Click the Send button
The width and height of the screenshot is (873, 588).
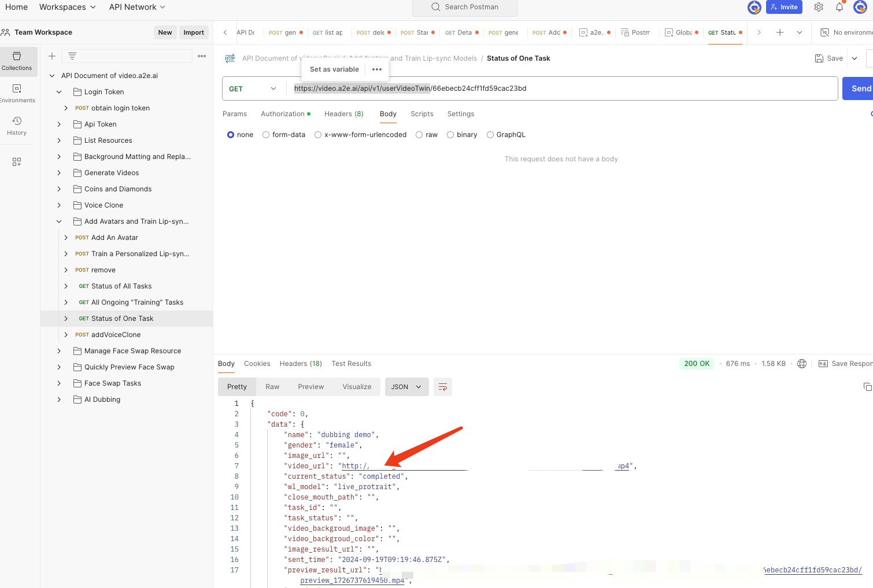tap(859, 88)
